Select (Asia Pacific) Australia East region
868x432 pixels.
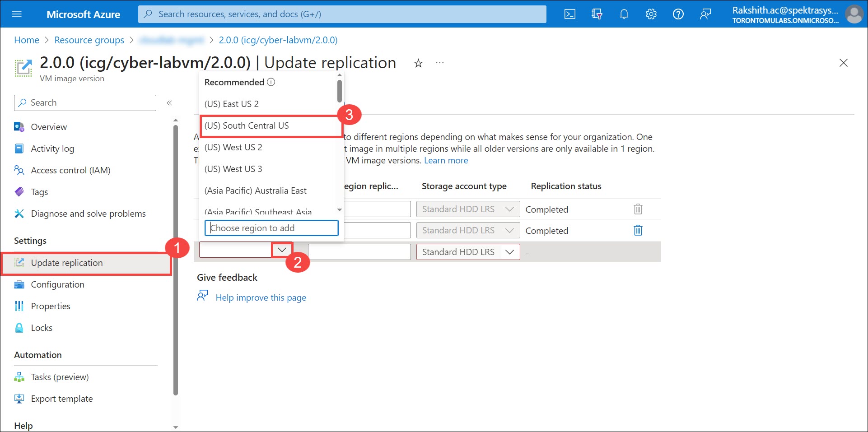click(269, 190)
